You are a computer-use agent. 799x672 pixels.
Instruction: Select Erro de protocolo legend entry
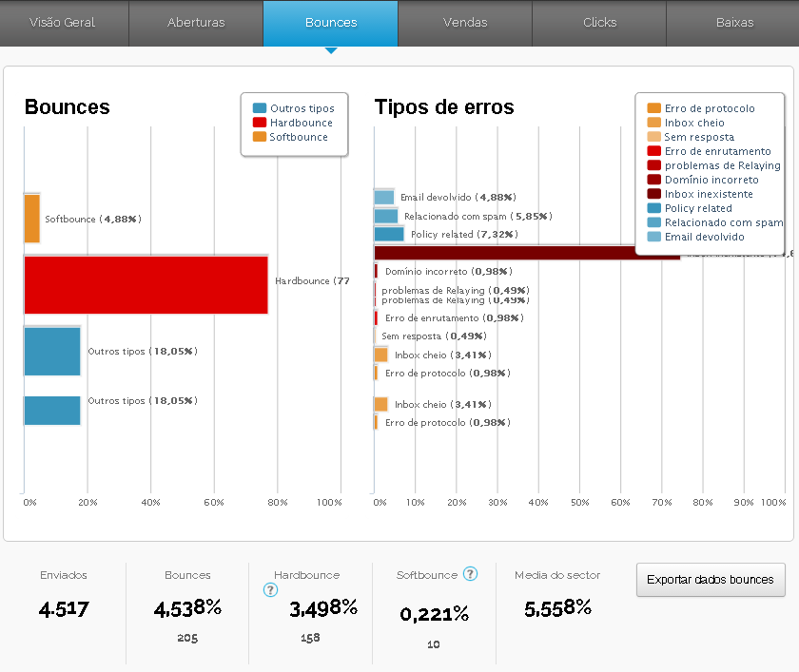710,108
